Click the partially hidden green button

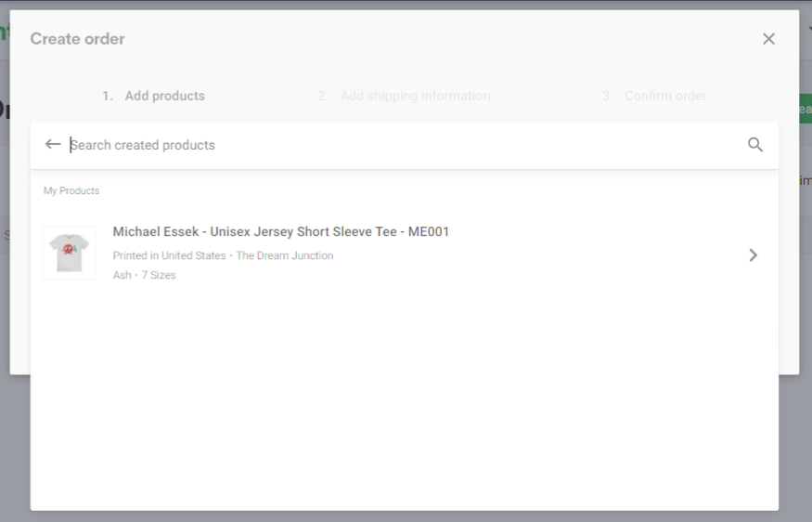pyautogui.click(x=806, y=109)
